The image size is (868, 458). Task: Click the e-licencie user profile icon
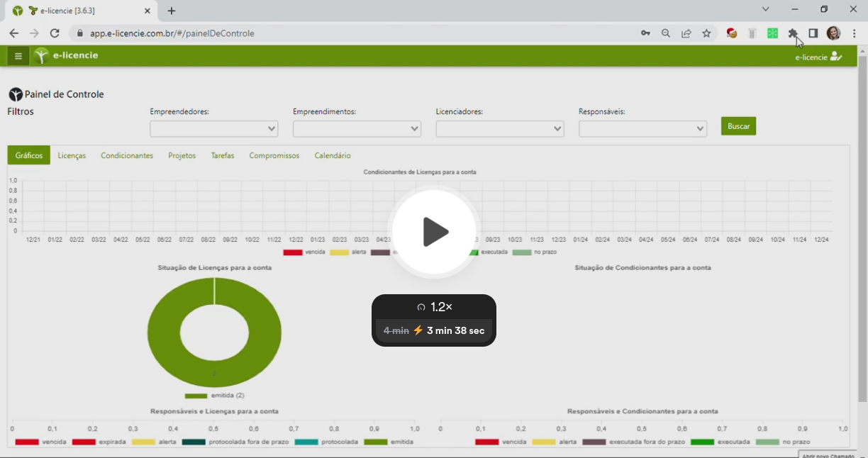836,56
